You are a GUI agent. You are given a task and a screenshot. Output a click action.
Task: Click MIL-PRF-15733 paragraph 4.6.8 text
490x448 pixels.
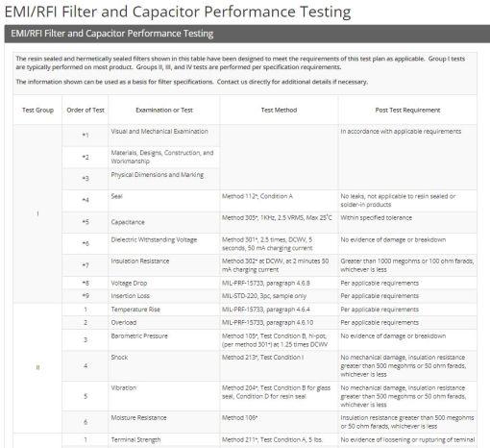266,283
